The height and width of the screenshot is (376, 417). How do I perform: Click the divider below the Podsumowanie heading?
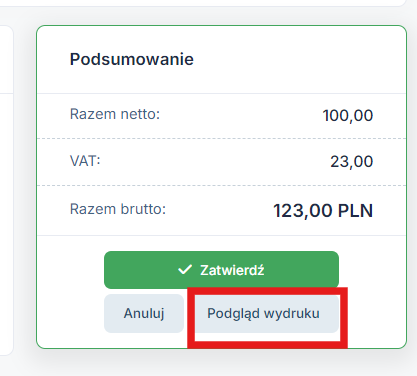221,94
